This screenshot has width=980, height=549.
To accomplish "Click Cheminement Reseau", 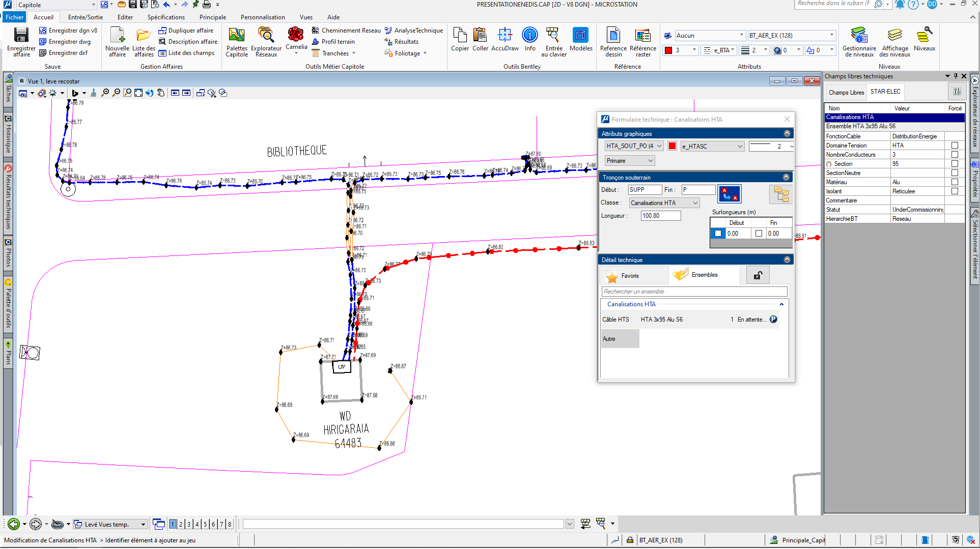I will (x=346, y=31).
